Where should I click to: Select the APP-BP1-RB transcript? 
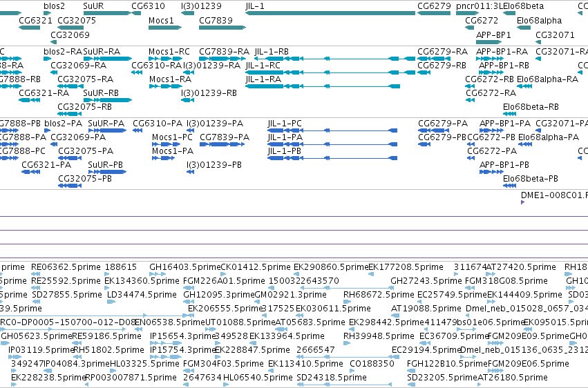[x=491, y=72]
